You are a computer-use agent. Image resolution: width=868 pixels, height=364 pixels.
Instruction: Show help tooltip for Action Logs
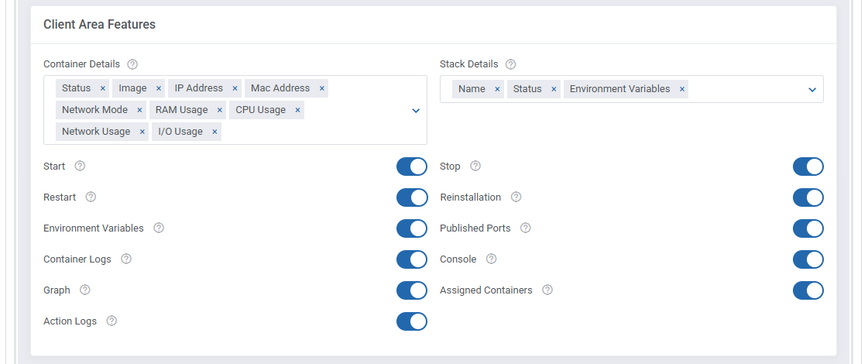pyautogui.click(x=112, y=321)
